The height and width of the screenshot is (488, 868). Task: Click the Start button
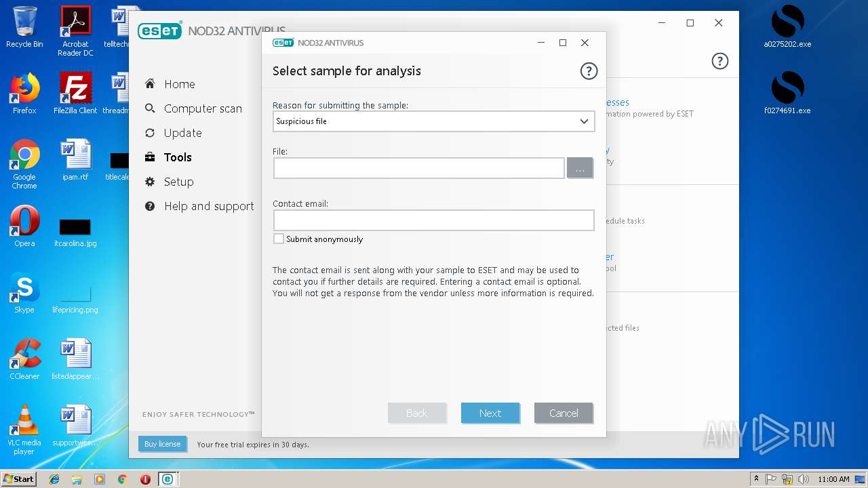[x=19, y=479]
